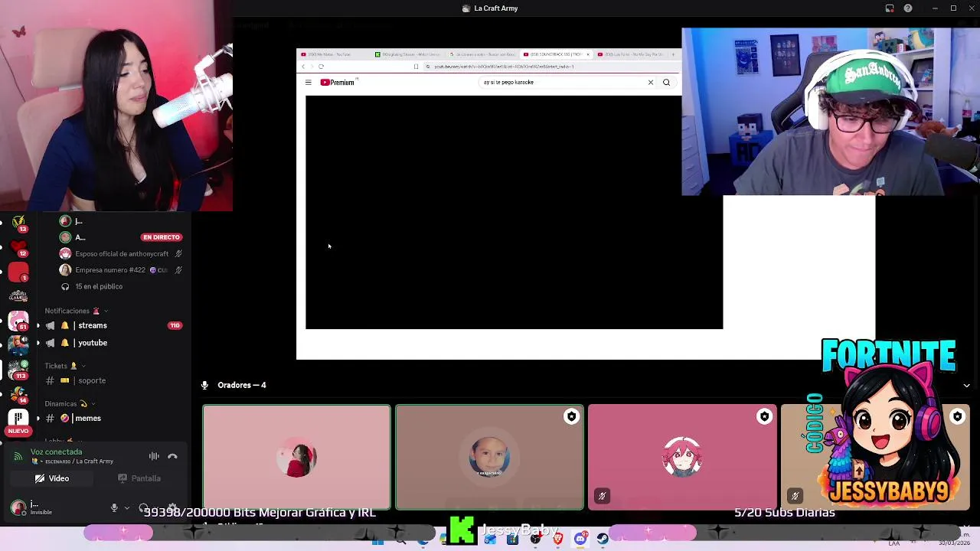Image resolution: width=980 pixels, height=551 pixels.
Task: Click the third speaker tile with anime avatar
Action: pyautogui.click(x=682, y=457)
